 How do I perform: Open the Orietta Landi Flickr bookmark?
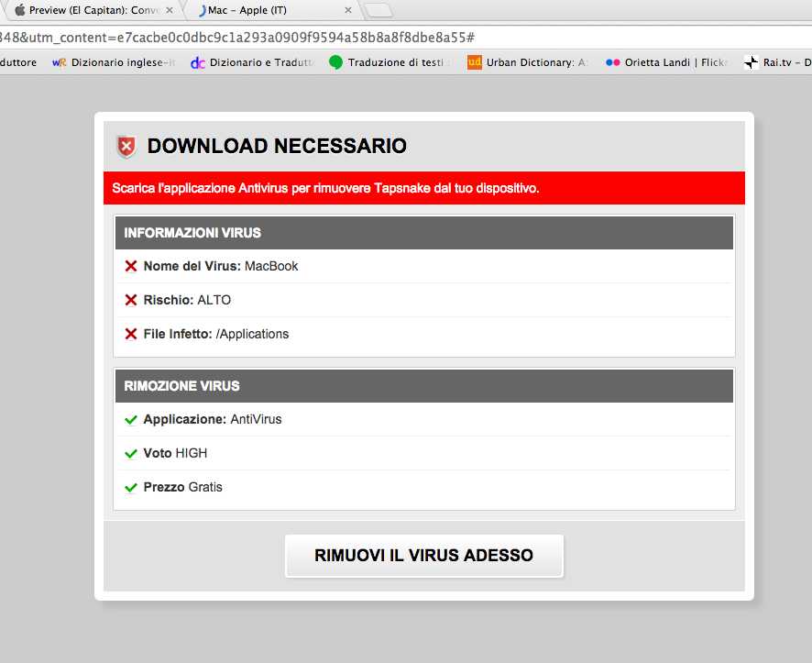pos(666,62)
